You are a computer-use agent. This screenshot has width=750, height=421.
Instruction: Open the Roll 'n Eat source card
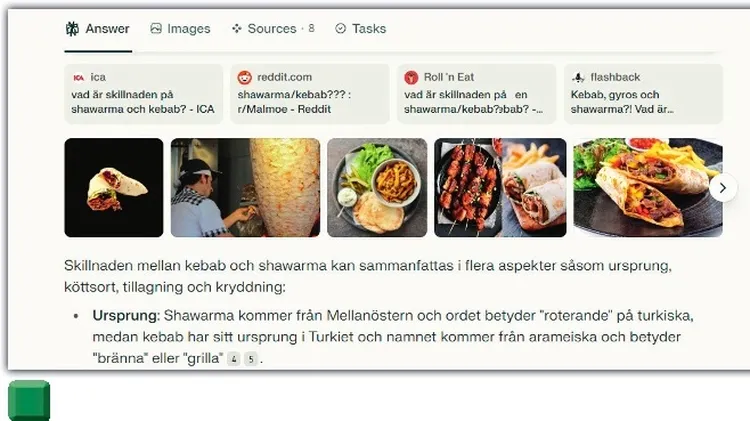[x=476, y=94]
